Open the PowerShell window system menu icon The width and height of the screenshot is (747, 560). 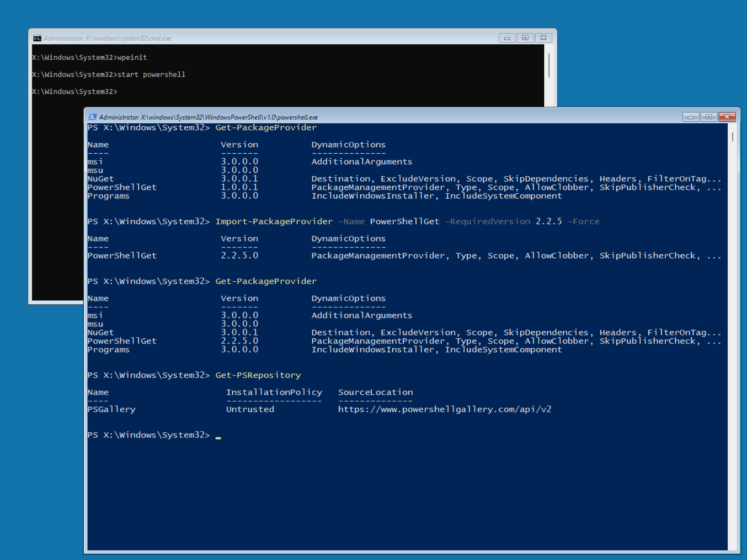pyautogui.click(x=92, y=117)
